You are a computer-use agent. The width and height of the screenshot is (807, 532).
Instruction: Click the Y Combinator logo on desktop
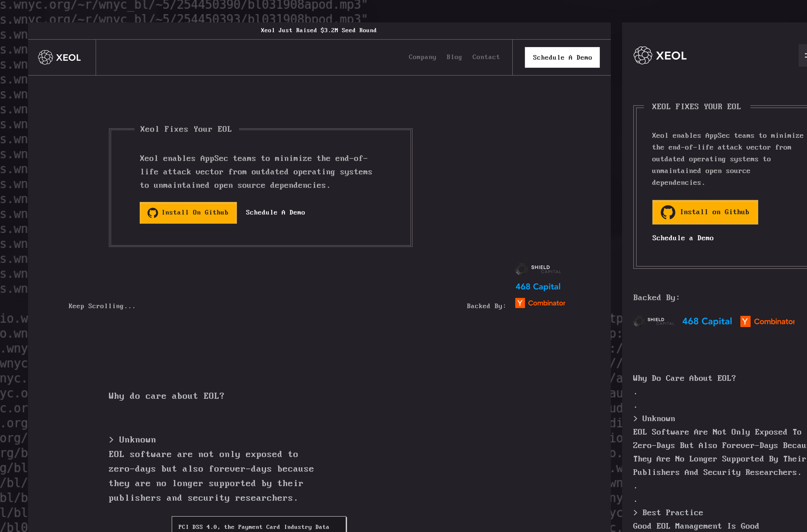coord(540,303)
